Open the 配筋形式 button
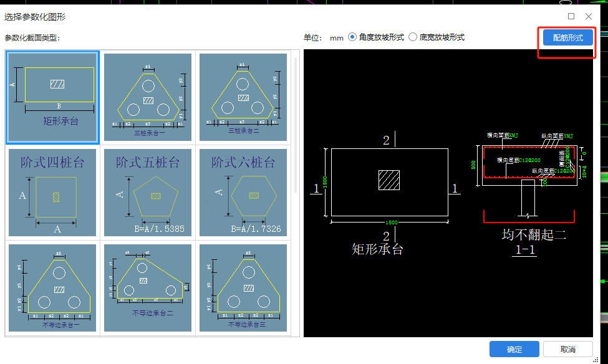Screen dimensions: 608x364 tap(567, 37)
